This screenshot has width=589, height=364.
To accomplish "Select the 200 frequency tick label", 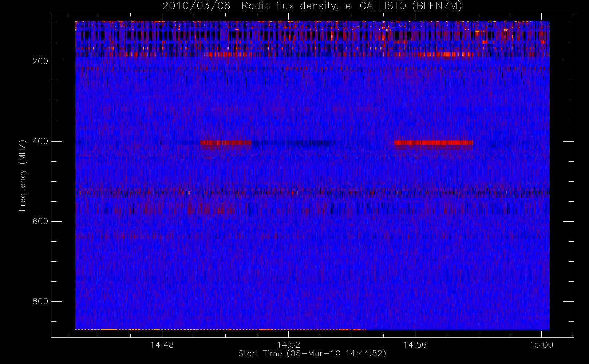I will (40, 61).
